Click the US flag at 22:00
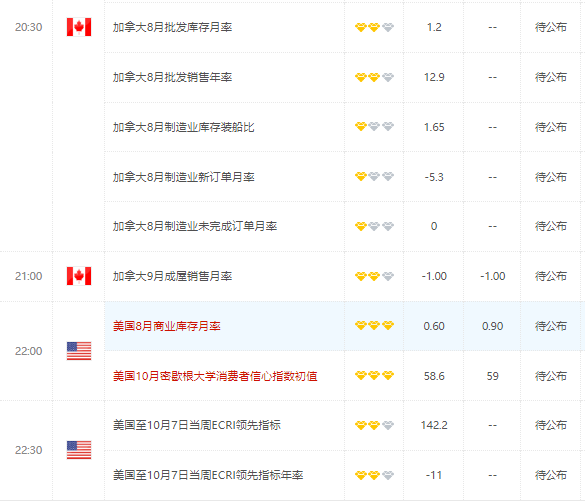This screenshot has height=502, width=585. click(79, 351)
